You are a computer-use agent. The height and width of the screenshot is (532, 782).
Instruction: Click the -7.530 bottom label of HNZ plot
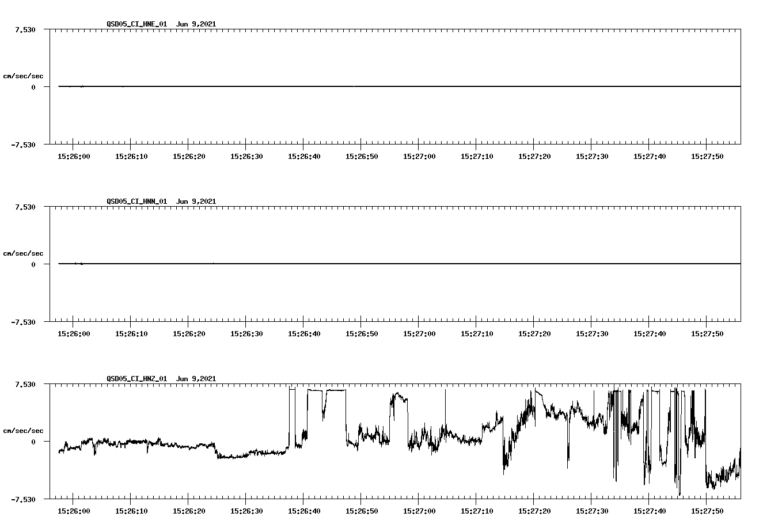coord(24,499)
